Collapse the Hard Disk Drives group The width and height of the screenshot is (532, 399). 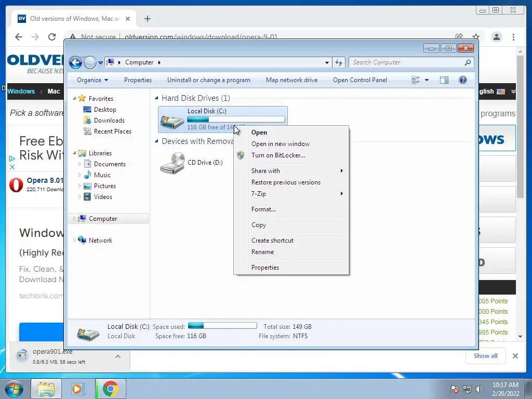[156, 98]
